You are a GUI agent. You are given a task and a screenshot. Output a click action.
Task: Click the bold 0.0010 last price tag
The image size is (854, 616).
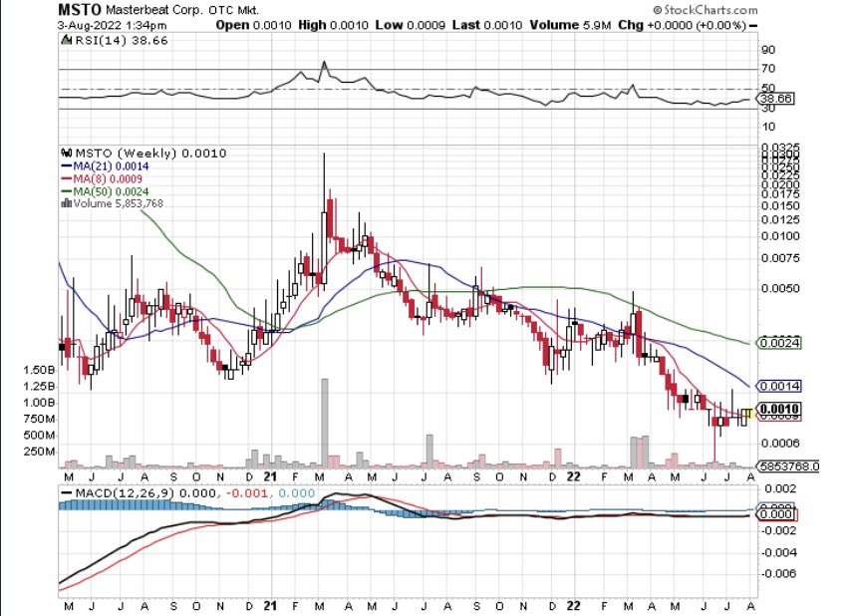coord(779,409)
